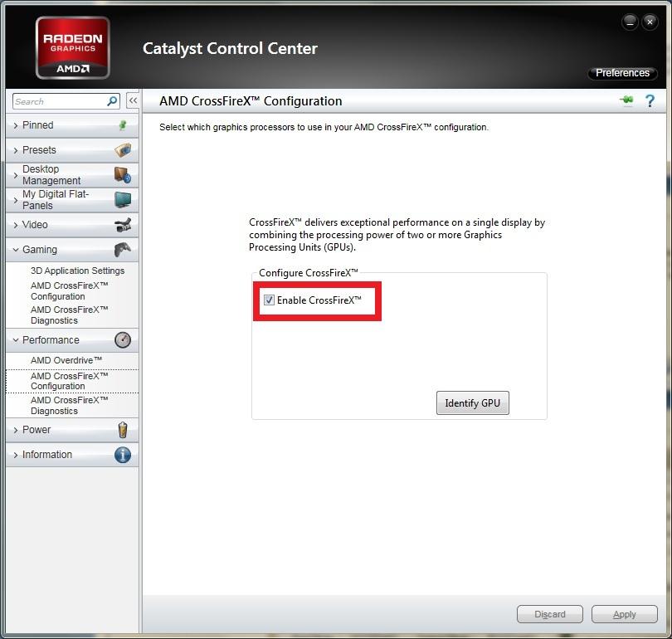This screenshot has height=639, width=672.
Task: Open the Preferences menu
Action: point(622,73)
